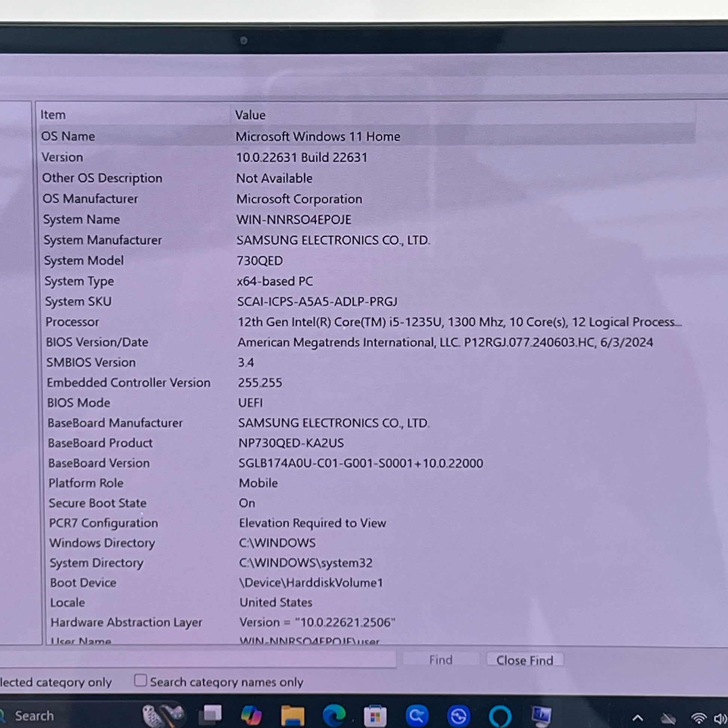Image resolution: width=728 pixels, height=728 pixels.
Task: Launch Alexa ring icon on taskbar
Action: (x=500, y=716)
